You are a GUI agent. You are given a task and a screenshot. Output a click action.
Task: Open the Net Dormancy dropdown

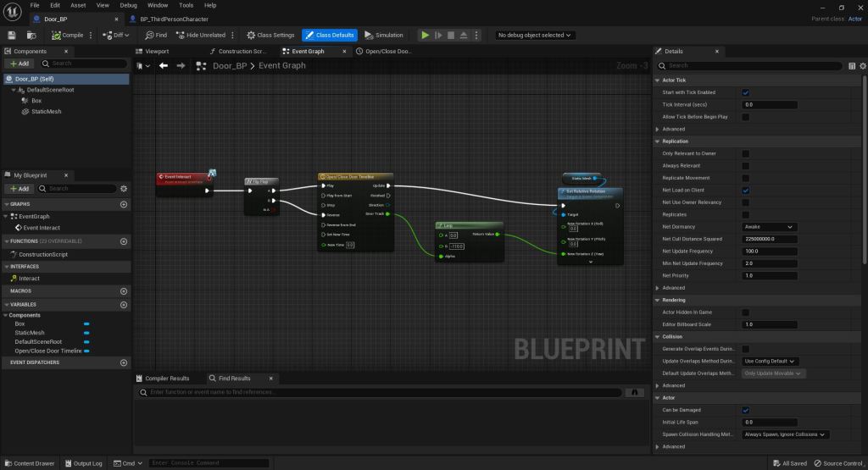pyautogui.click(x=770, y=227)
